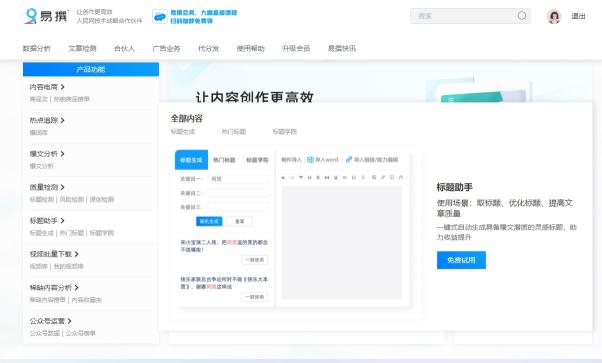Open the 升级会员 menu item

pos(296,48)
